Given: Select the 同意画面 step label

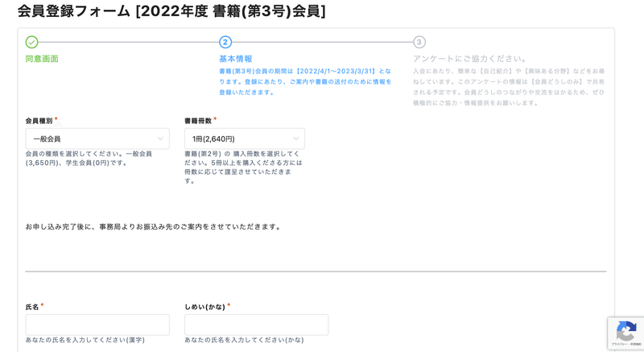Looking at the screenshot, I should click(x=42, y=59).
